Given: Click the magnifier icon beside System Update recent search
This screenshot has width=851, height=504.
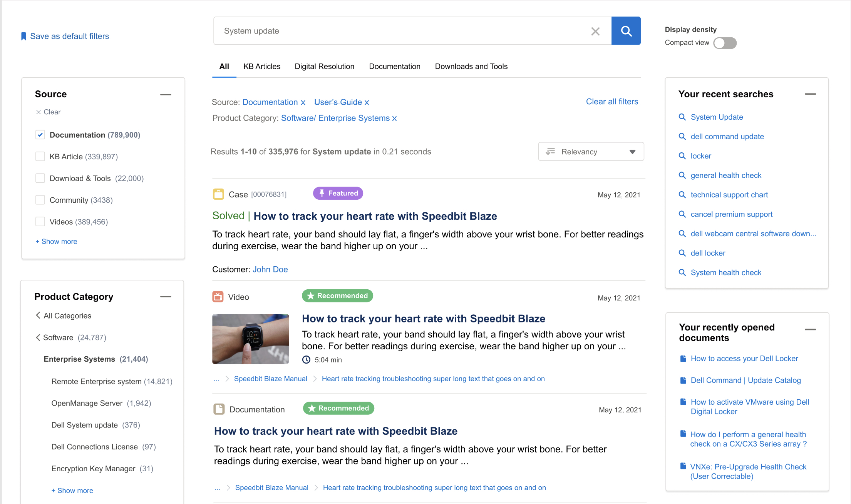Looking at the screenshot, I should (x=682, y=117).
